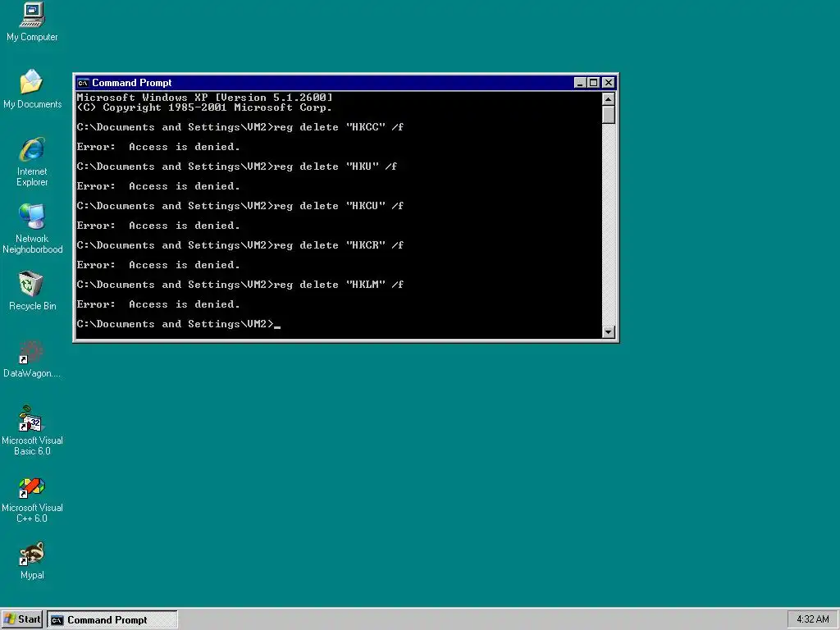The image size is (840, 630).
Task: Minimize the Command Prompt window
Action: (x=580, y=83)
